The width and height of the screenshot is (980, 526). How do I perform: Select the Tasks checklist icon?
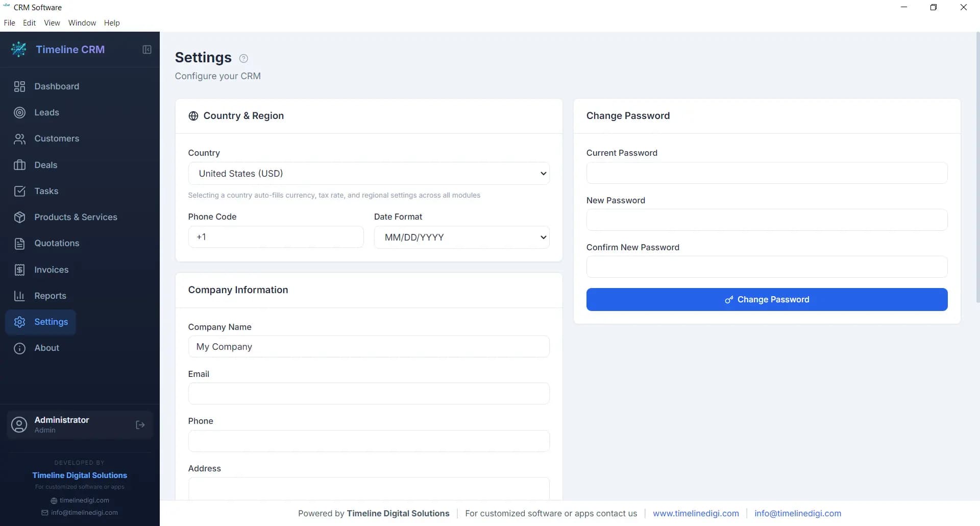[19, 191]
